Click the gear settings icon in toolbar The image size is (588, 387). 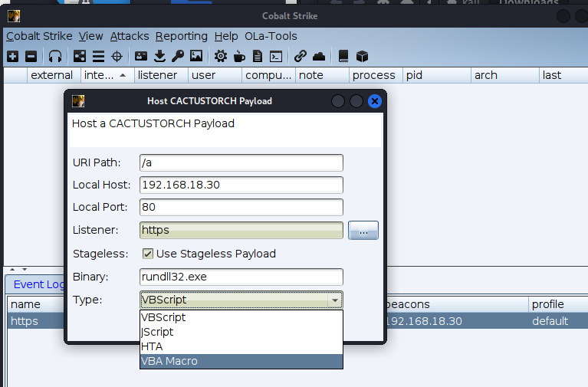(221, 56)
